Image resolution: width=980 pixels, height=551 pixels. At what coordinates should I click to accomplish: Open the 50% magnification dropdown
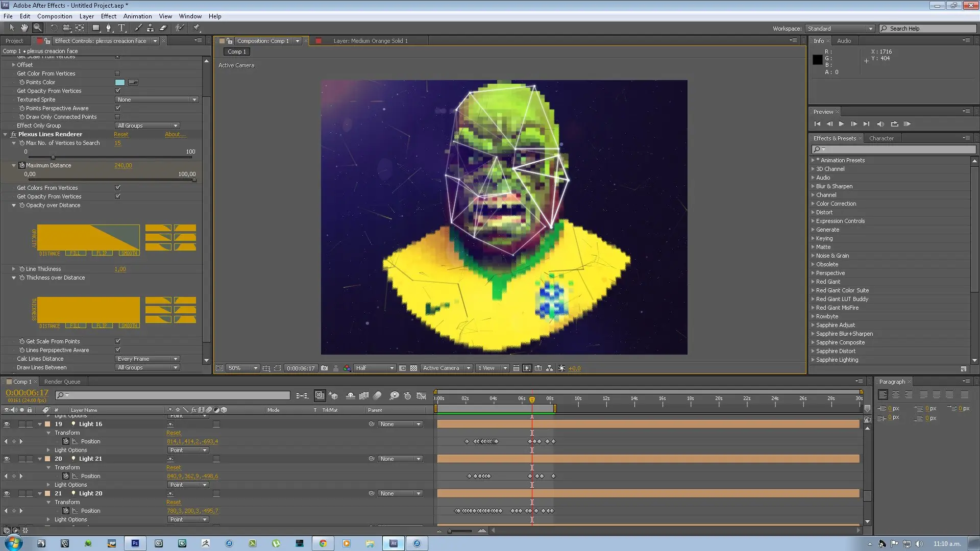[x=242, y=368]
